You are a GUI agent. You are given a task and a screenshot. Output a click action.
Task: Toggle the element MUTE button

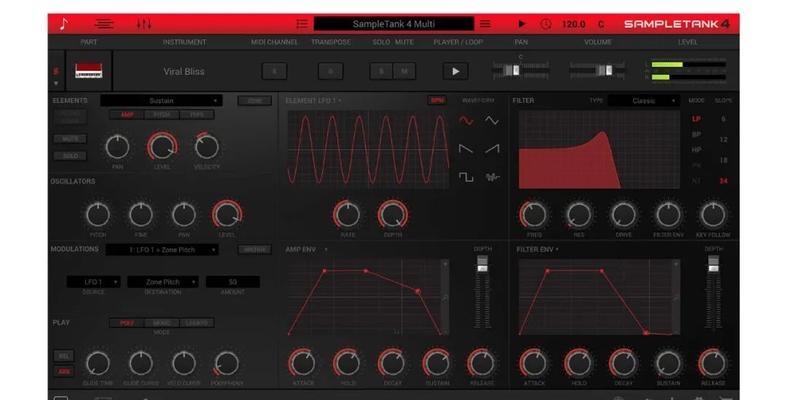pyautogui.click(x=70, y=139)
